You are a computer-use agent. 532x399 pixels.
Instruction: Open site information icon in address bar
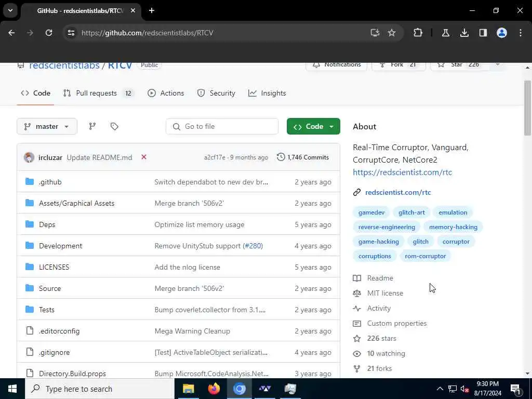[71, 33]
